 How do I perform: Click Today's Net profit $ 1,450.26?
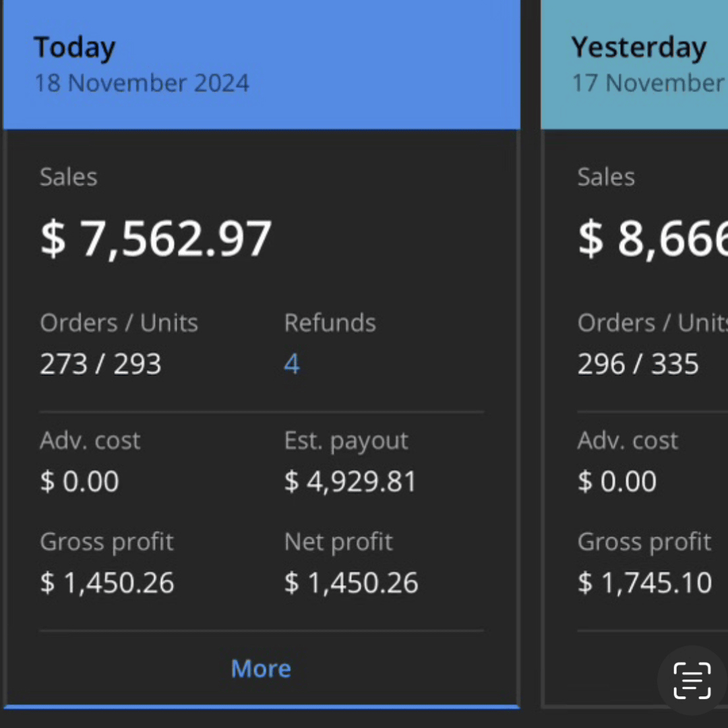pos(351,582)
